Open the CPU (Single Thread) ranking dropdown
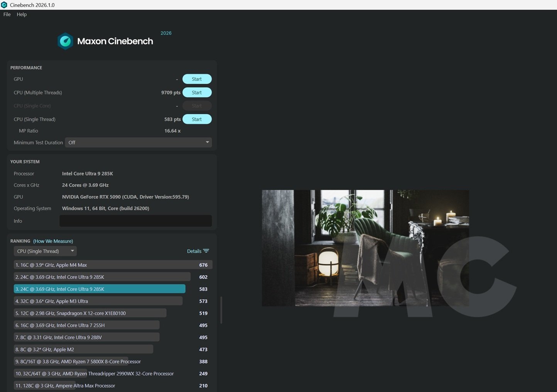 [x=45, y=251]
